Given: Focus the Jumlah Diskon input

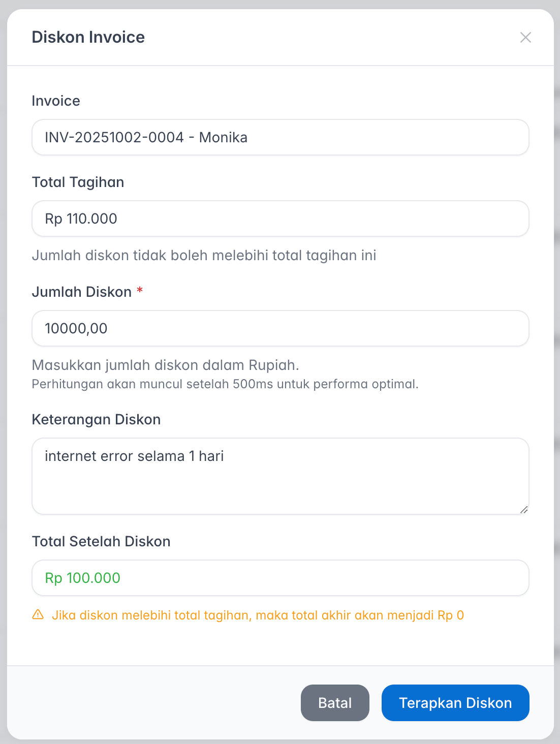Looking at the screenshot, I should pyautogui.click(x=280, y=328).
